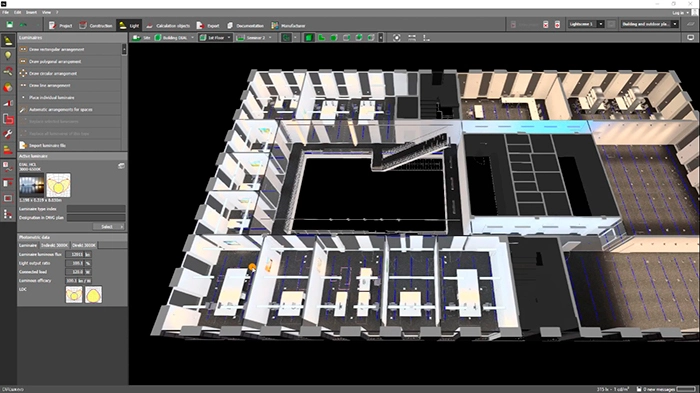This screenshot has width=700, height=393.
Task: Switch to the Direkt 3000K tab
Action: [84, 245]
